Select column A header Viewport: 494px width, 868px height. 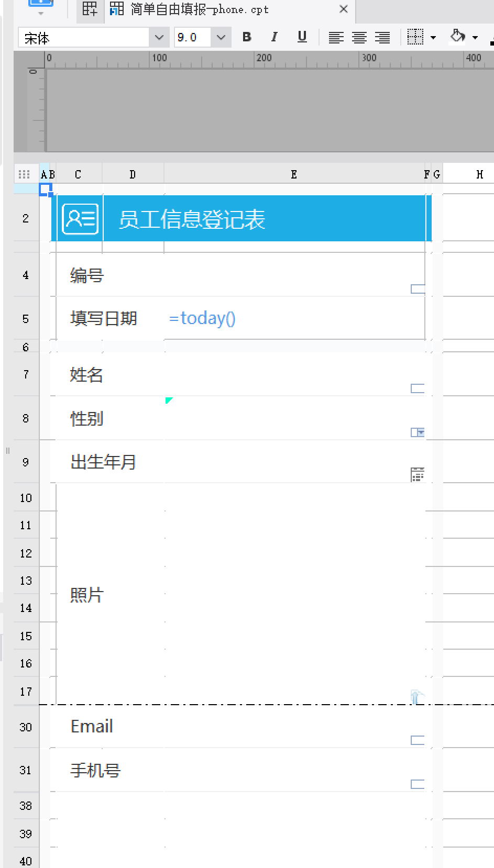pos(44,174)
